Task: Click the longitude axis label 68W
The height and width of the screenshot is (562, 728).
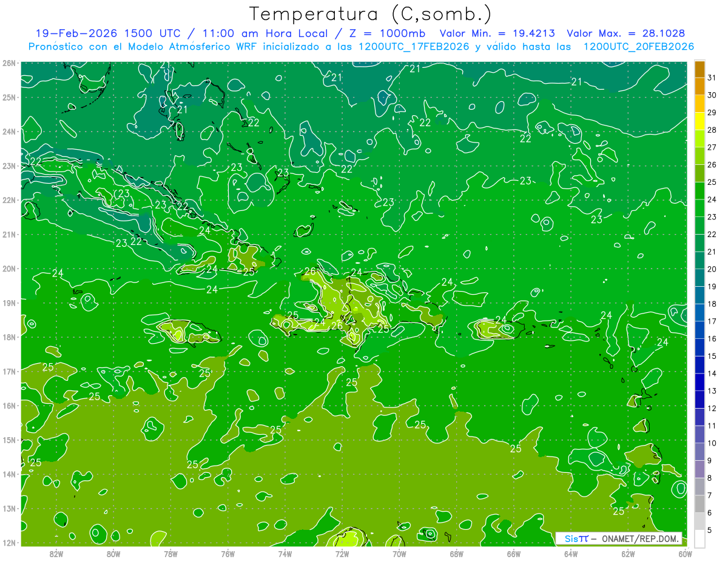Action: pos(456,554)
